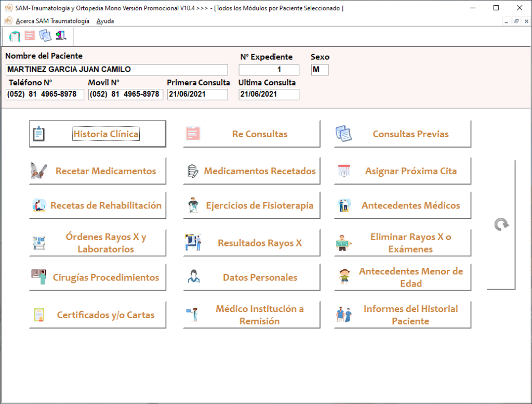This screenshot has width=532, height=404.
Task: Click the circular refresh arrow icon
Action: [x=501, y=224]
